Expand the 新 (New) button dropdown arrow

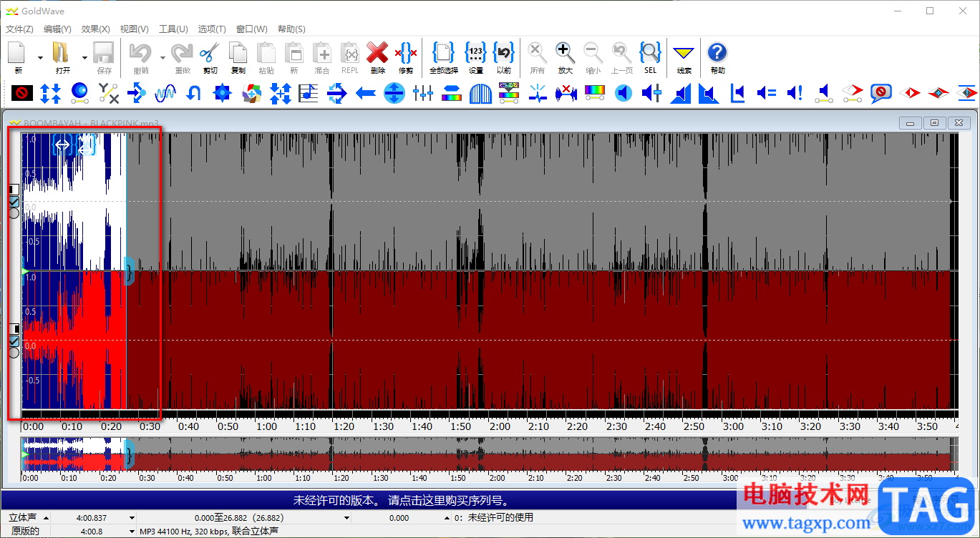point(40,57)
